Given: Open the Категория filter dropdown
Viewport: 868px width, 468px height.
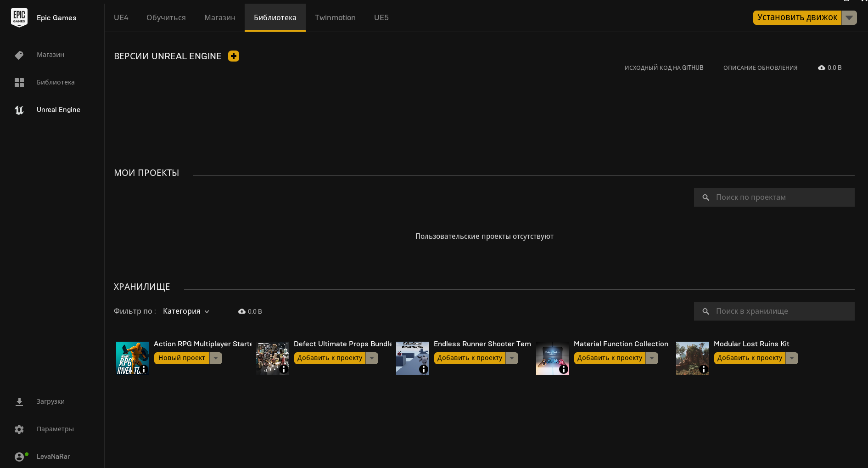Looking at the screenshot, I should [186, 311].
